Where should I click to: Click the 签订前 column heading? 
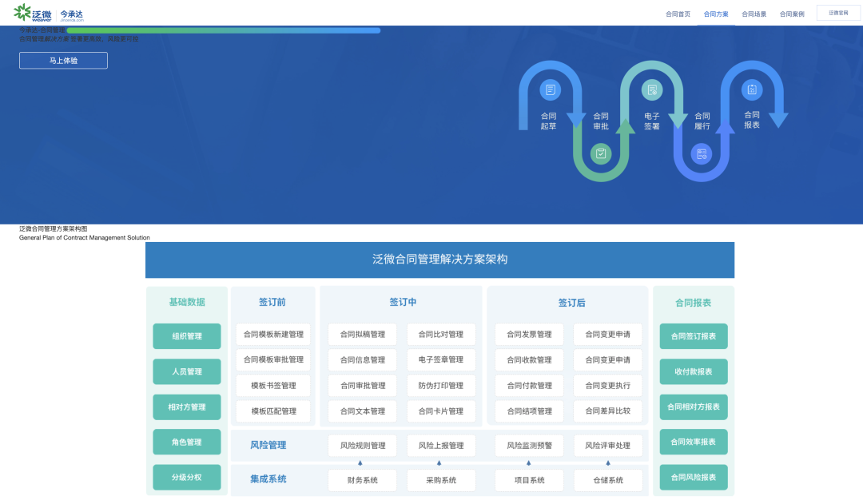click(272, 302)
